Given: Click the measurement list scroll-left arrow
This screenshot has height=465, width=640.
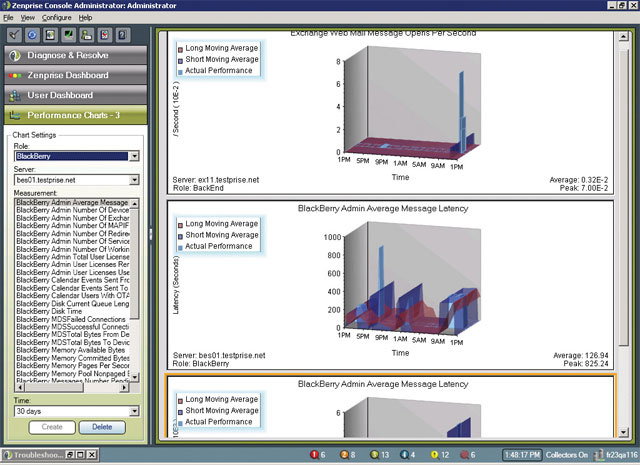Looking at the screenshot, I should [20, 387].
